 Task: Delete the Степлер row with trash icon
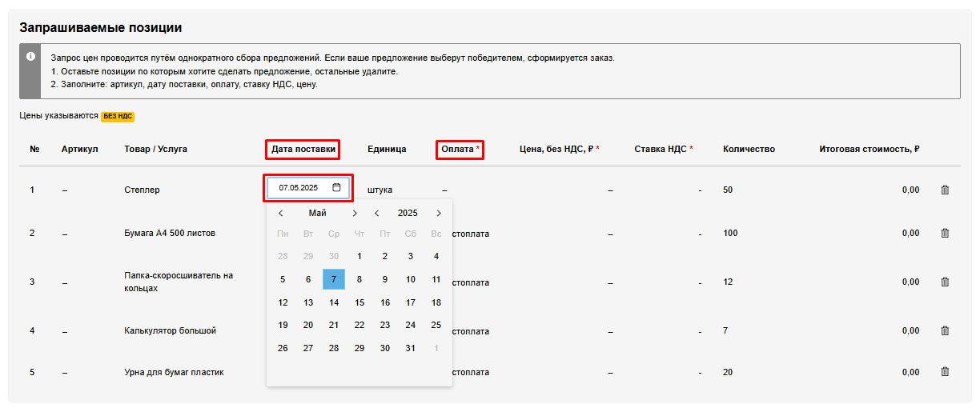coord(945,190)
